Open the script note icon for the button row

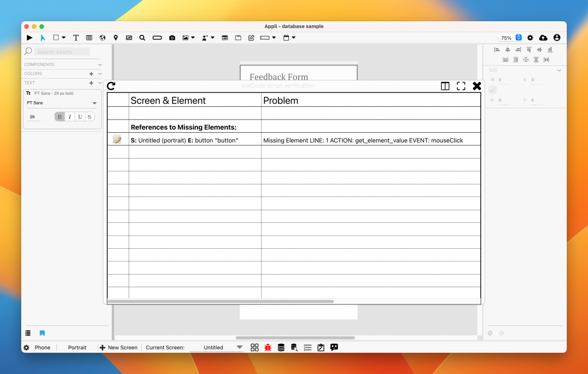coord(117,140)
